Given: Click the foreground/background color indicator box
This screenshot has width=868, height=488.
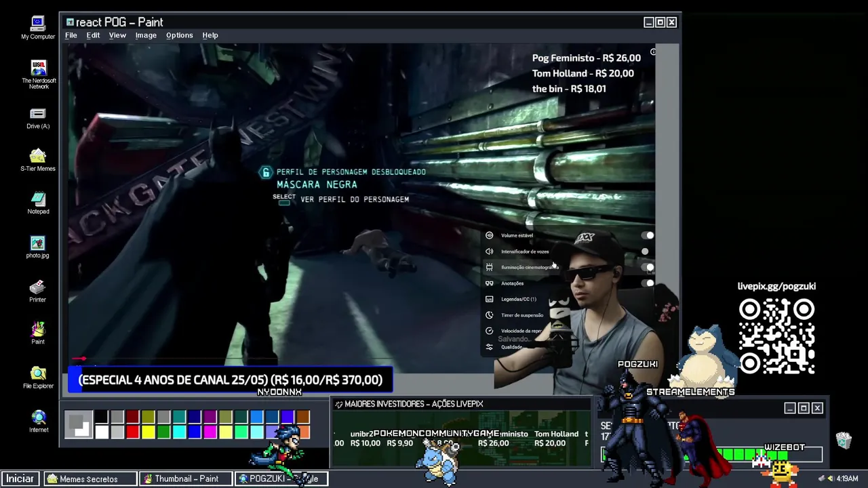Looking at the screenshot, I should coord(78,424).
